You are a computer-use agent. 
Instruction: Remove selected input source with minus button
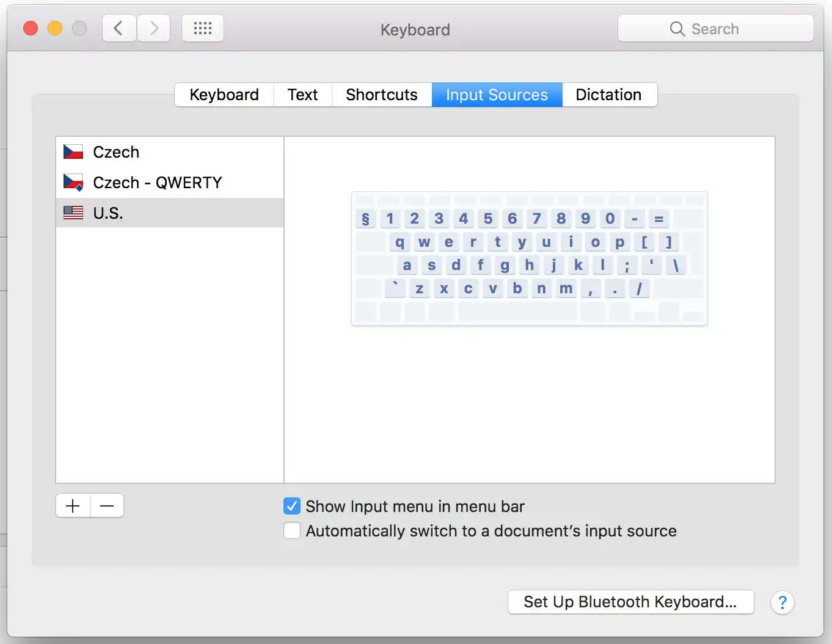pyautogui.click(x=106, y=505)
